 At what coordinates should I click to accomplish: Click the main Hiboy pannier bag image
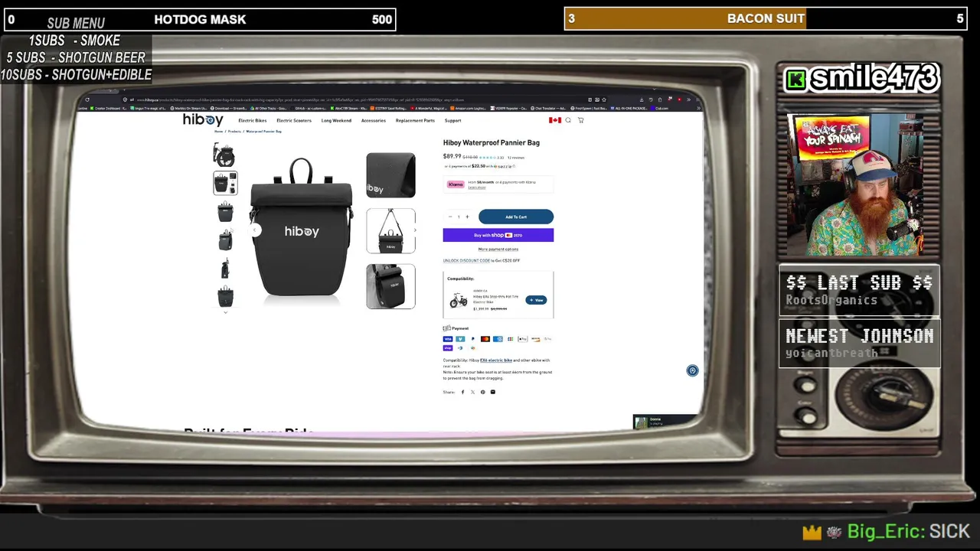302,227
